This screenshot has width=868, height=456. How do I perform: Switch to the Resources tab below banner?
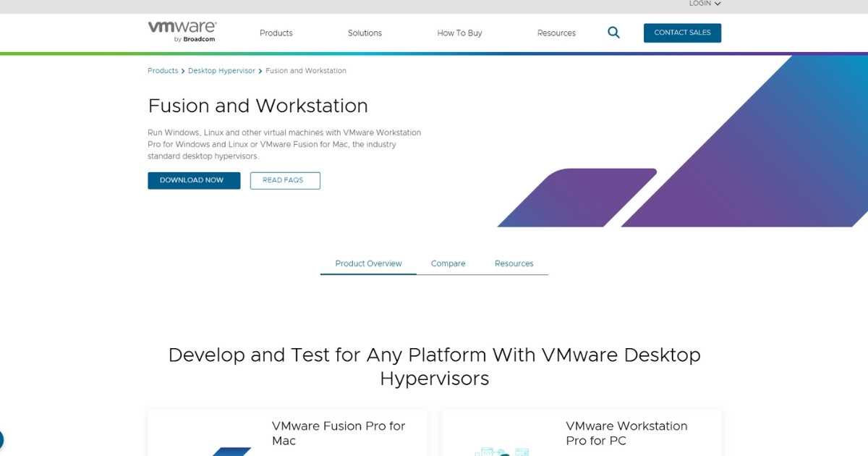click(514, 263)
